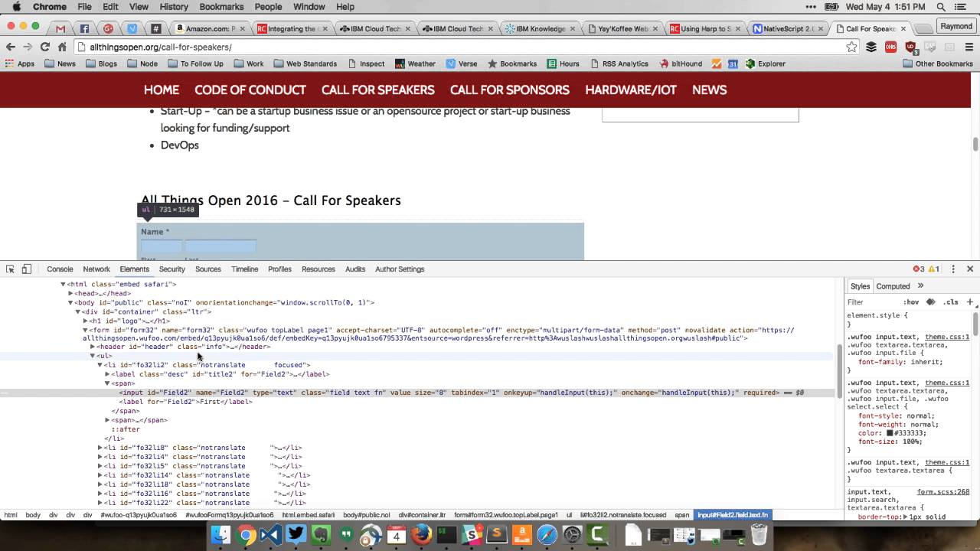Image resolution: width=980 pixels, height=551 pixels.
Task: Open Twitter app from the dock
Action: click(296, 535)
